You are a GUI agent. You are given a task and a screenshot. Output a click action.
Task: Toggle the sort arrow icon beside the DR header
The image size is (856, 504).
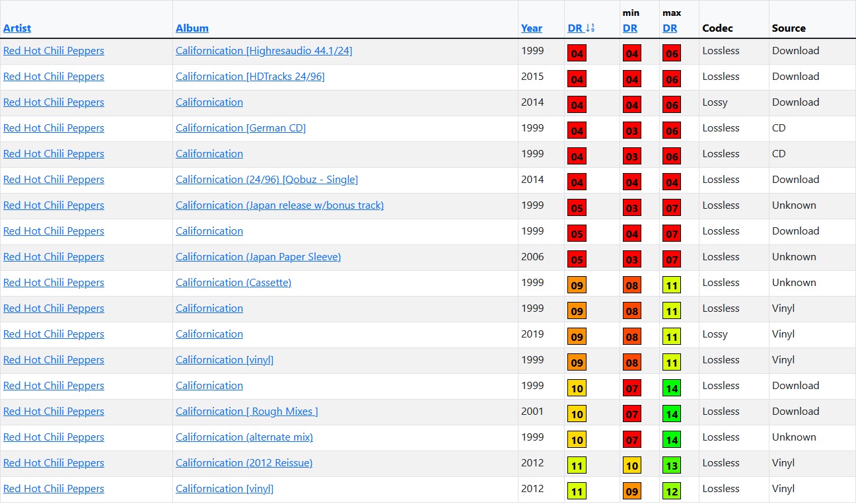point(590,28)
